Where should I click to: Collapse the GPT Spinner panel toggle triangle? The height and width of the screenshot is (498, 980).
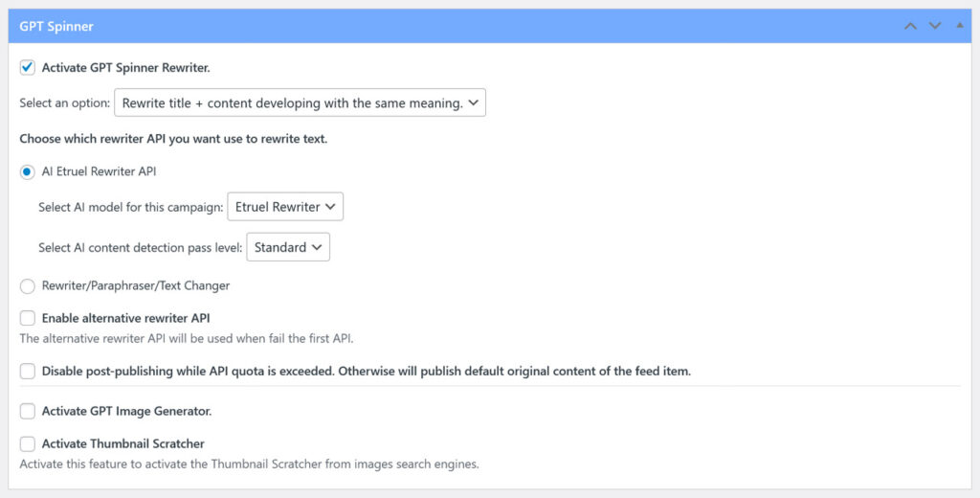point(960,25)
